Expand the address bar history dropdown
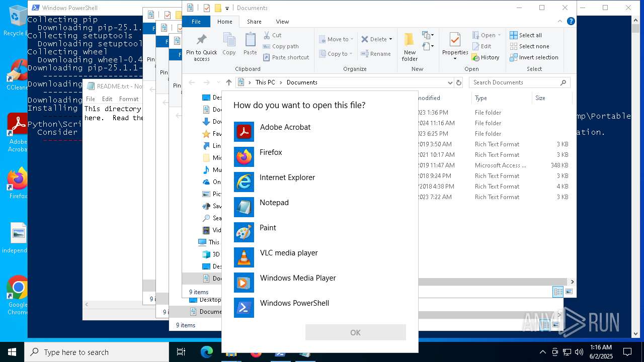644x362 pixels. (x=450, y=82)
